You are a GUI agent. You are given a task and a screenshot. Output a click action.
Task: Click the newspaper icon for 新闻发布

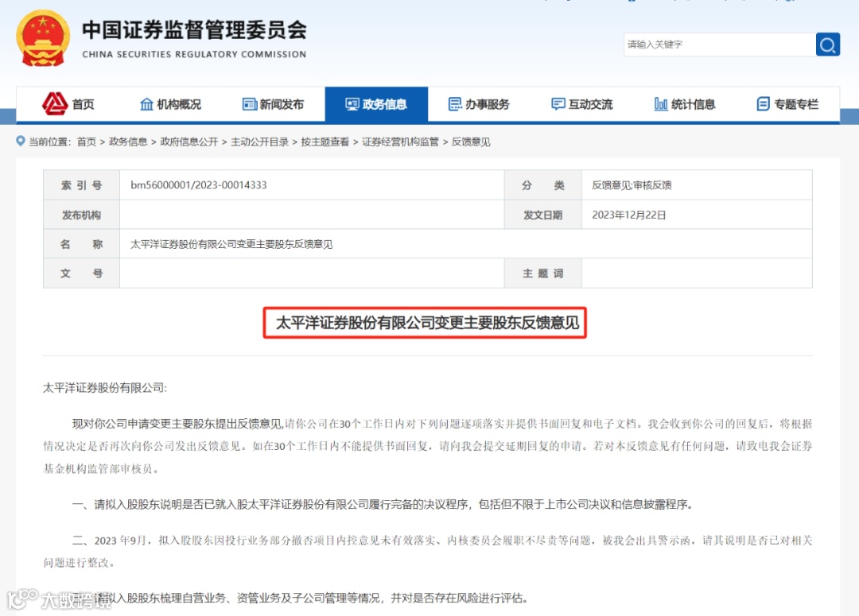pos(249,104)
